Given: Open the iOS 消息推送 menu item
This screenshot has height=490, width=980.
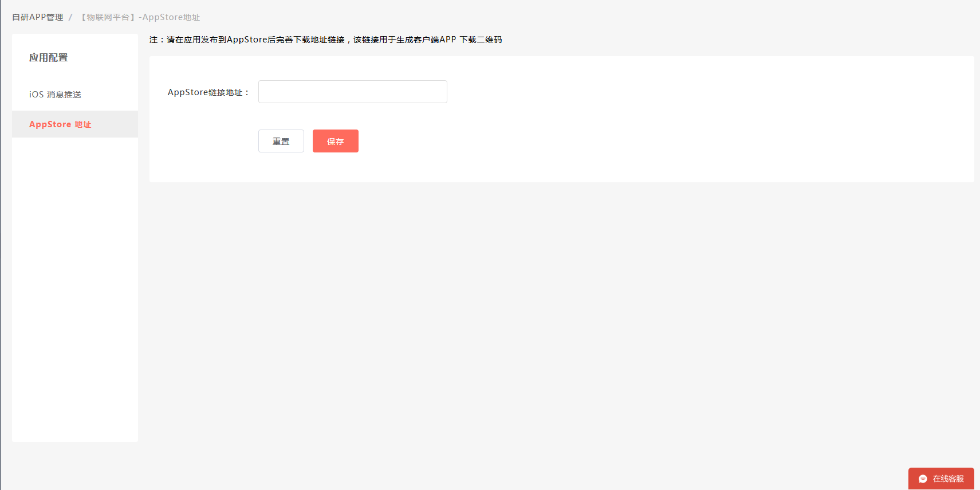Looking at the screenshot, I should [75, 95].
